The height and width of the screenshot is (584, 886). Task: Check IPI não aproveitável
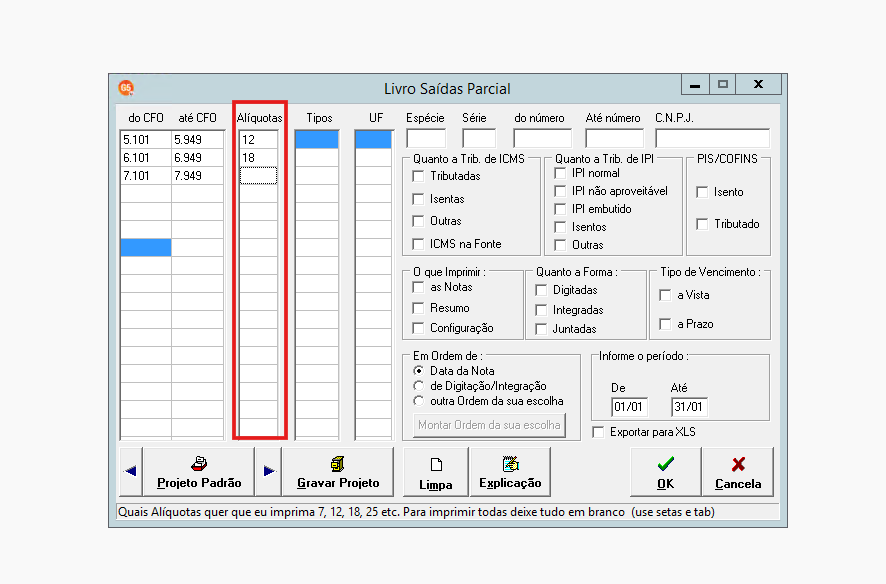click(x=561, y=191)
